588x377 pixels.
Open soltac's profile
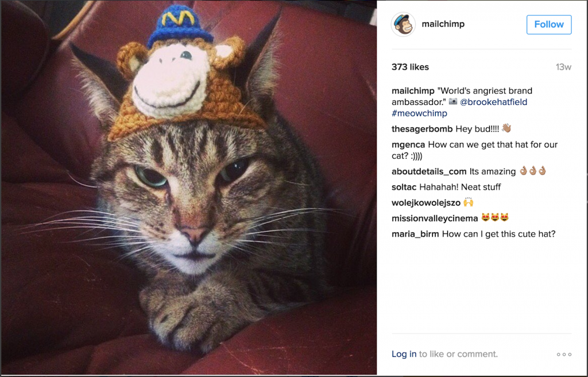tap(405, 186)
